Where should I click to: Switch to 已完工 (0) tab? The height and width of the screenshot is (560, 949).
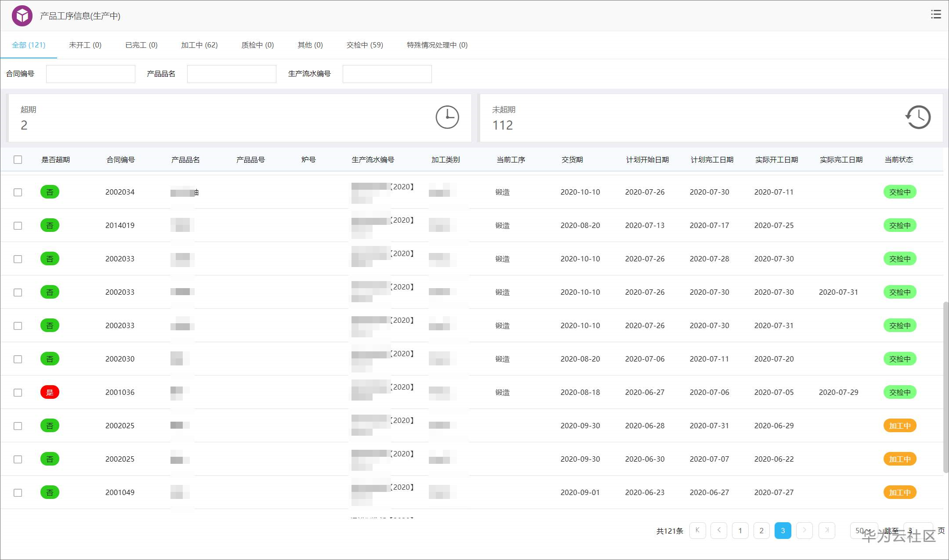(141, 45)
